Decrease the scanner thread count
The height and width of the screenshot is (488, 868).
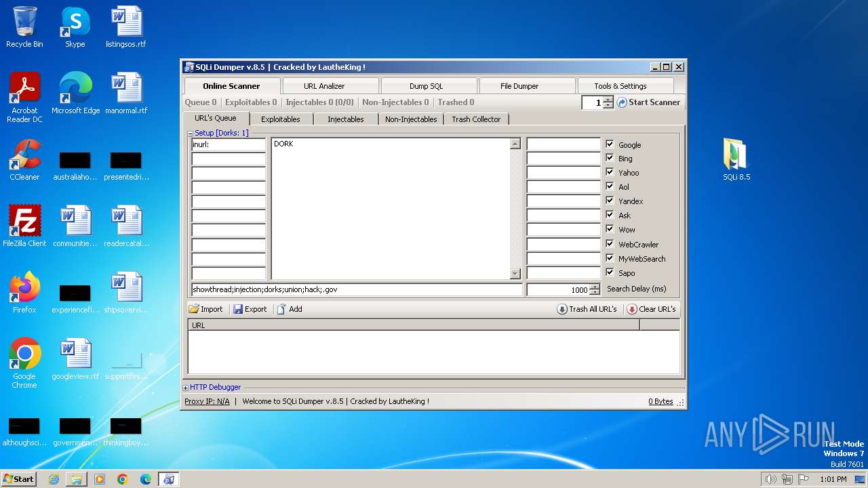point(608,106)
